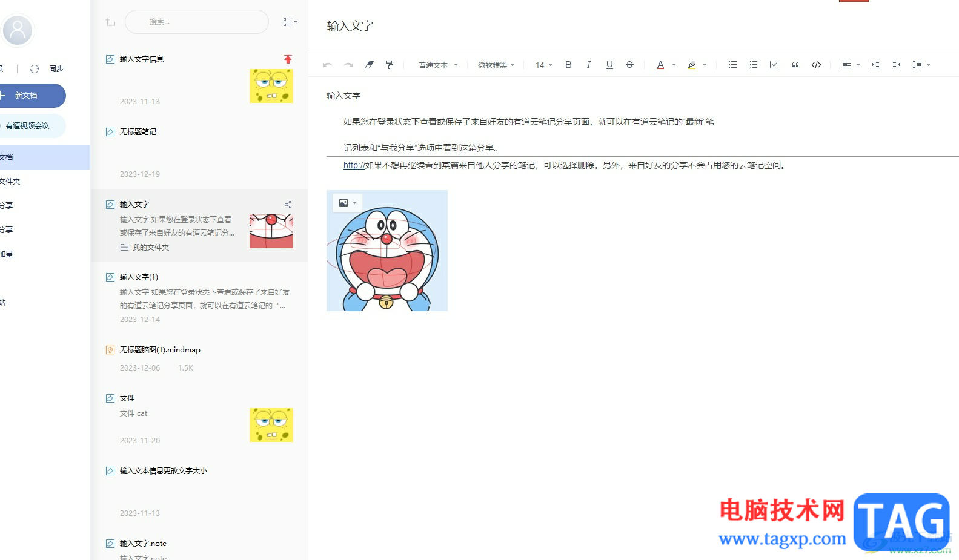Toggle italic formatting
Image resolution: width=959 pixels, height=560 pixels.
click(588, 65)
